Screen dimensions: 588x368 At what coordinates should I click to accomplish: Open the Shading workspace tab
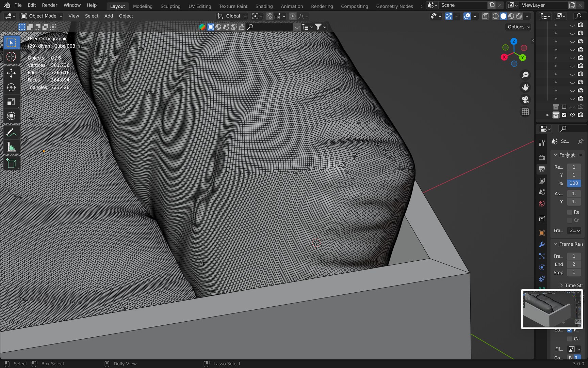264,6
